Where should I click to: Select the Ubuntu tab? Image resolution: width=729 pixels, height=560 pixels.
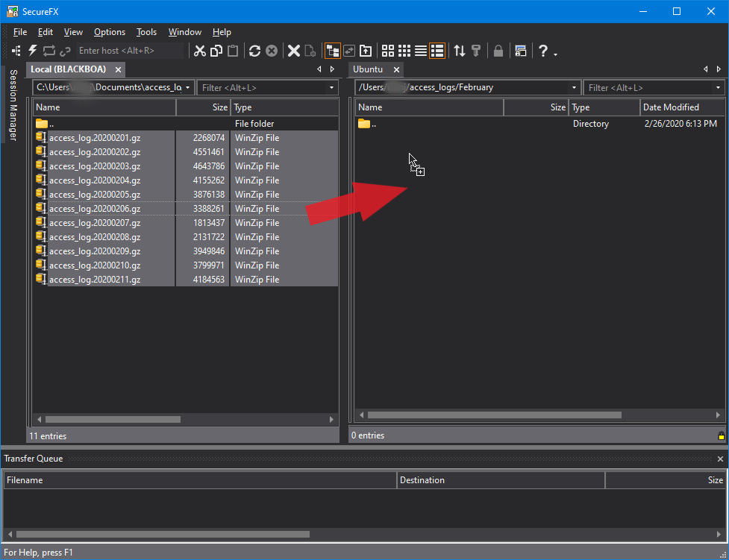(368, 69)
